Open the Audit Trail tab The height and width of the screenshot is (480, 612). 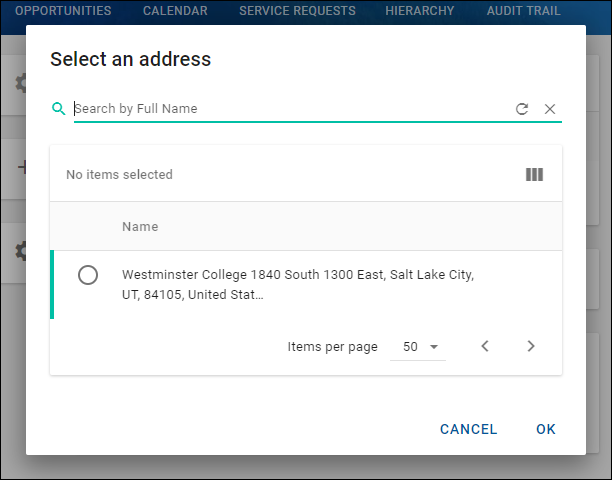pos(523,12)
